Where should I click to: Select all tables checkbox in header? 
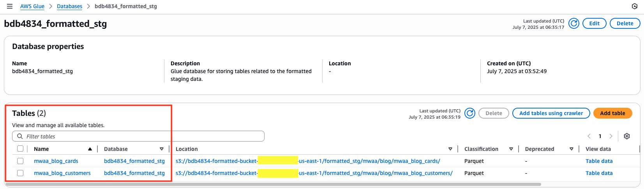pos(20,149)
